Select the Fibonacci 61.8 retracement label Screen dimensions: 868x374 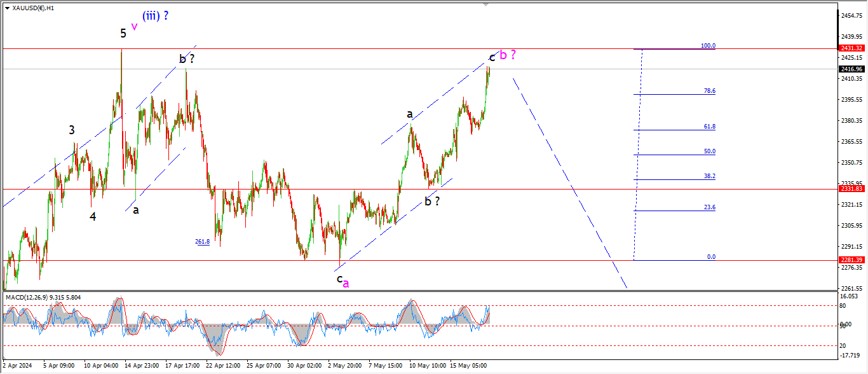click(x=709, y=127)
